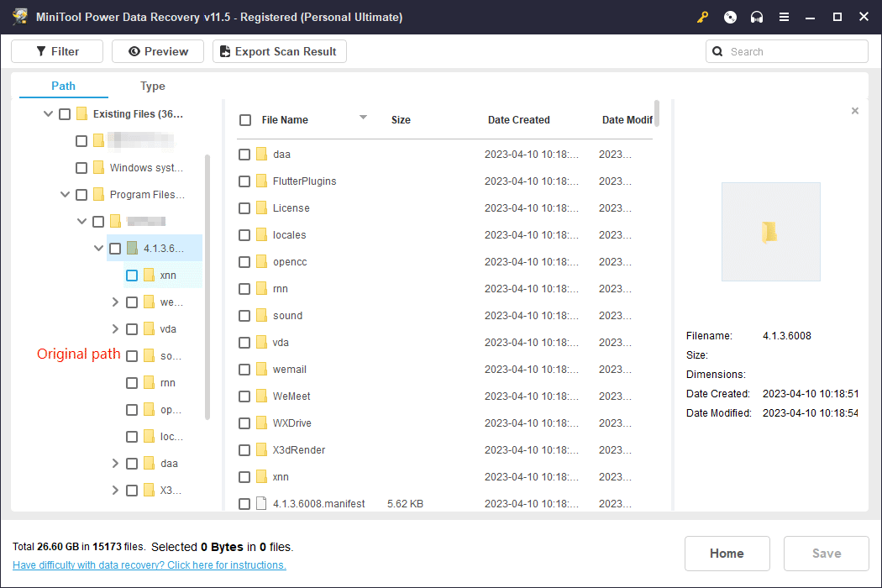Tick the Existing Files tree checkbox

(x=65, y=114)
